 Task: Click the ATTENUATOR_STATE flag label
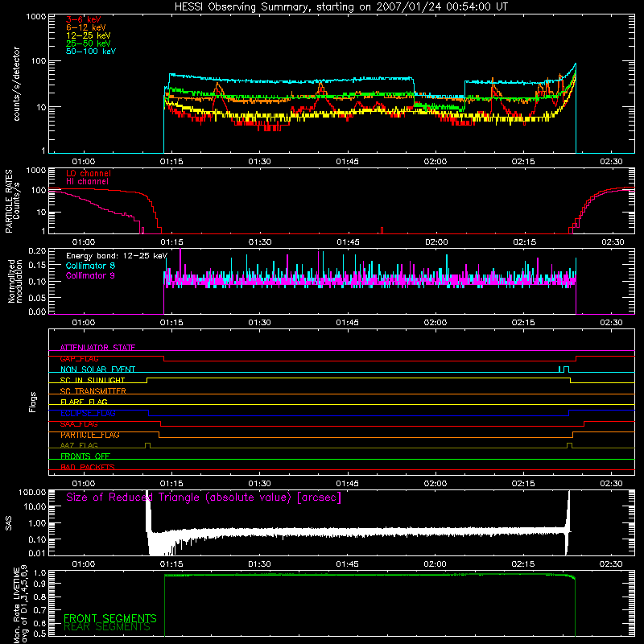[x=97, y=348]
